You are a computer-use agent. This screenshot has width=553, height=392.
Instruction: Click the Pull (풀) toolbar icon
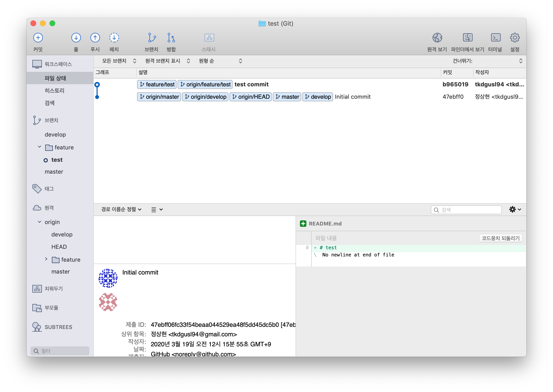[76, 38]
